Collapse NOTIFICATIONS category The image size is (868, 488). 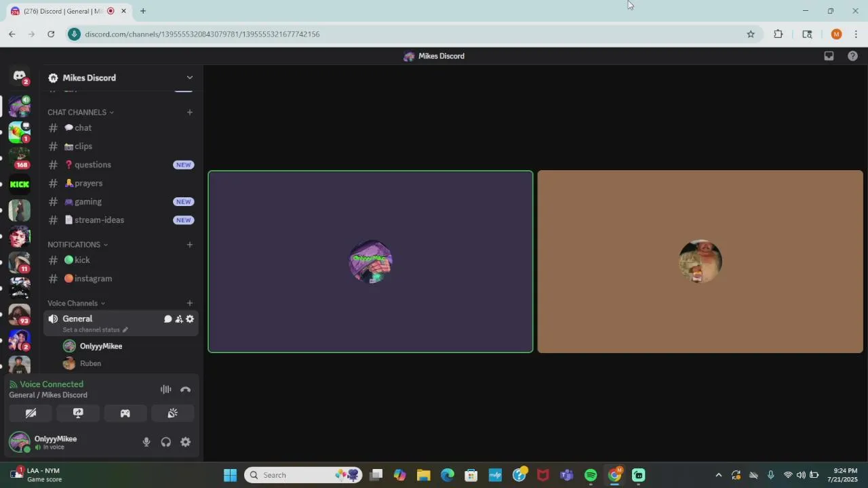(77, 245)
